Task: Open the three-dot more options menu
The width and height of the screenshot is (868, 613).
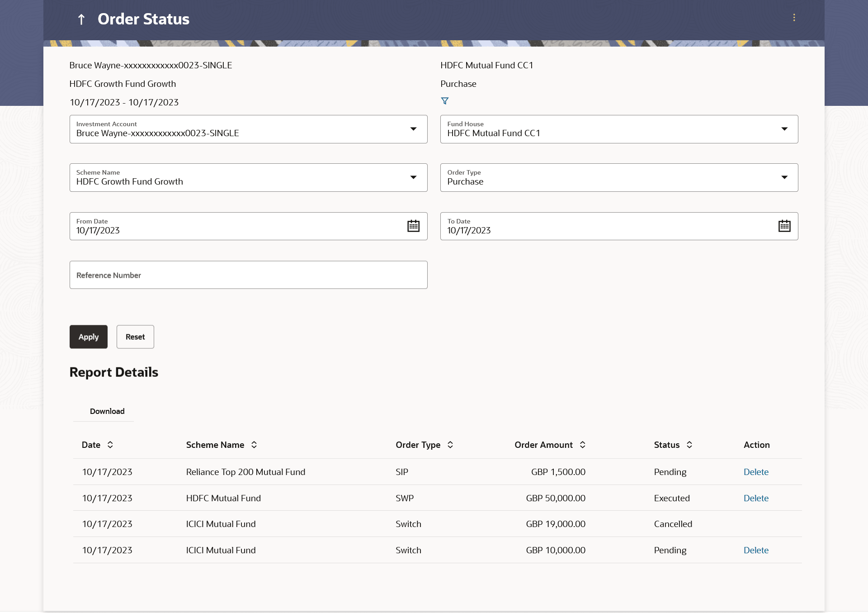Action: point(794,18)
